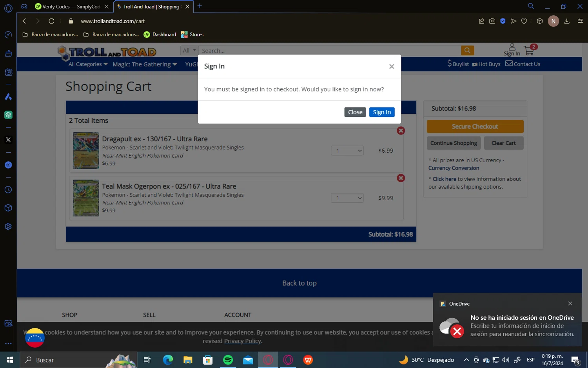Open the Task View taskbar icon

click(x=147, y=360)
